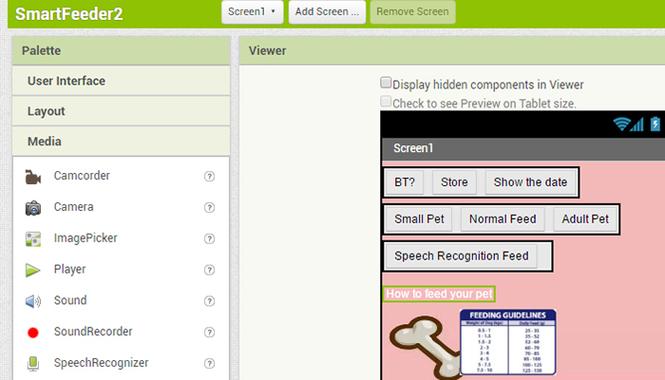This screenshot has height=380, width=665.
Task: Open help for ImagePicker component
Action: pyautogui.click(x=209, y=239)
